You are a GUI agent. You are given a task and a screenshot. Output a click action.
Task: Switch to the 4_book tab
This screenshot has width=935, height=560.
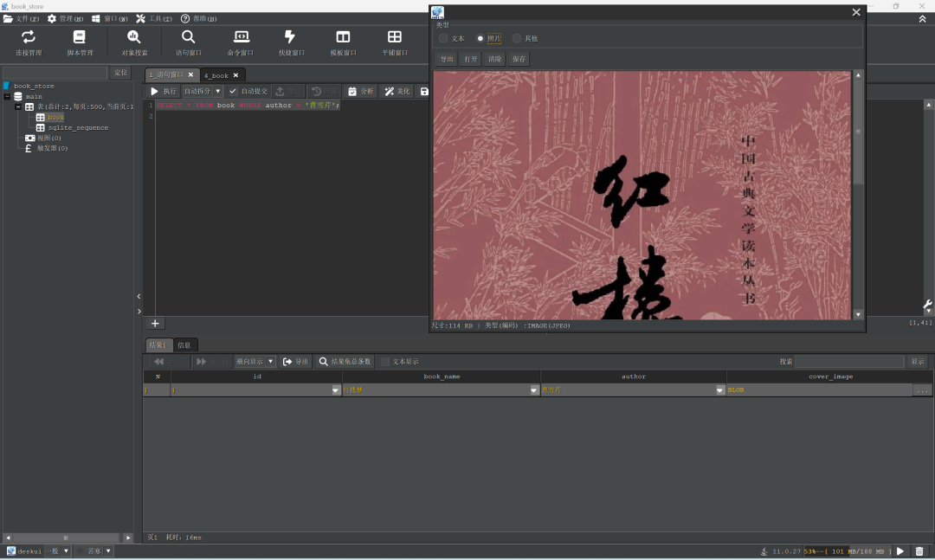point(216,75)
